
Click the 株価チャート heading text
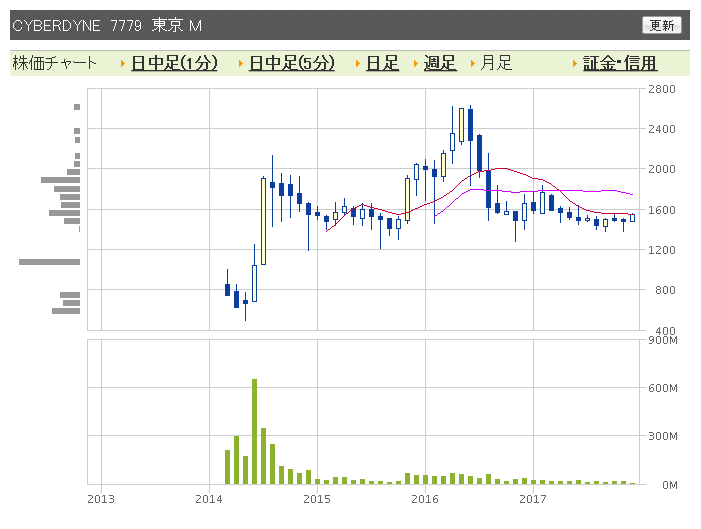coord(55,63)
